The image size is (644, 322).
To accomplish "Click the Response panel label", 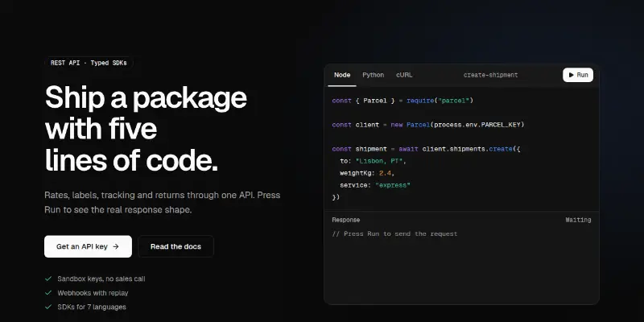I will pos(346,220).
